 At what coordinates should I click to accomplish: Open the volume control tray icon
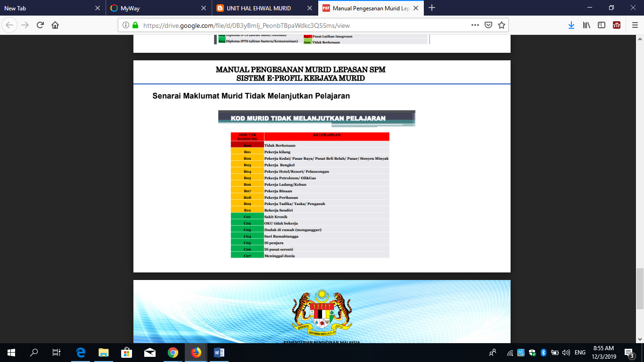[566, 353]
